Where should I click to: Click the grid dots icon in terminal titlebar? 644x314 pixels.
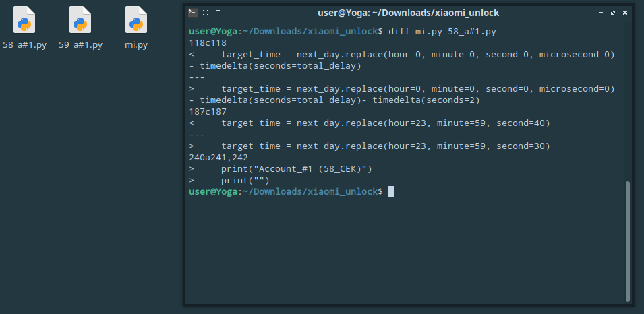click(206, 13)
